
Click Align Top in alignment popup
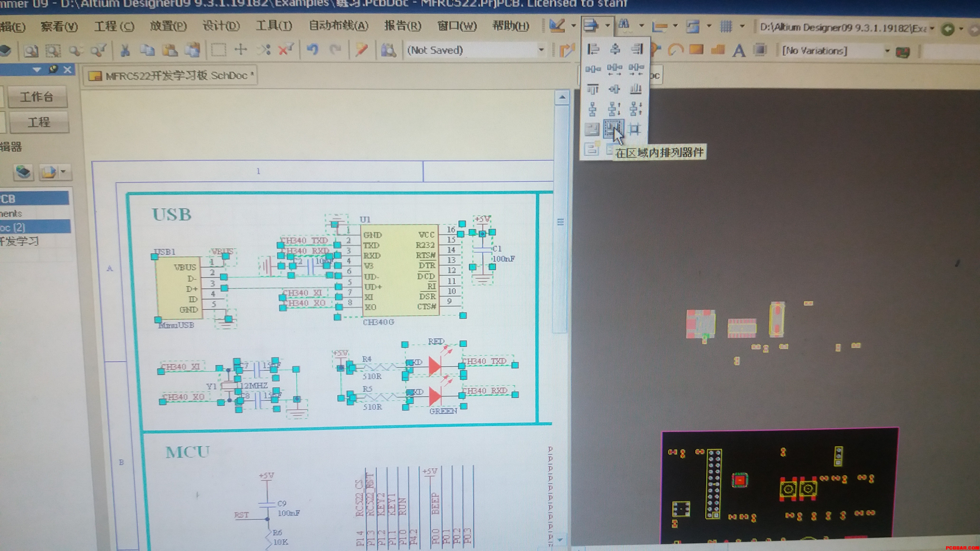click(x=593, y=89)
